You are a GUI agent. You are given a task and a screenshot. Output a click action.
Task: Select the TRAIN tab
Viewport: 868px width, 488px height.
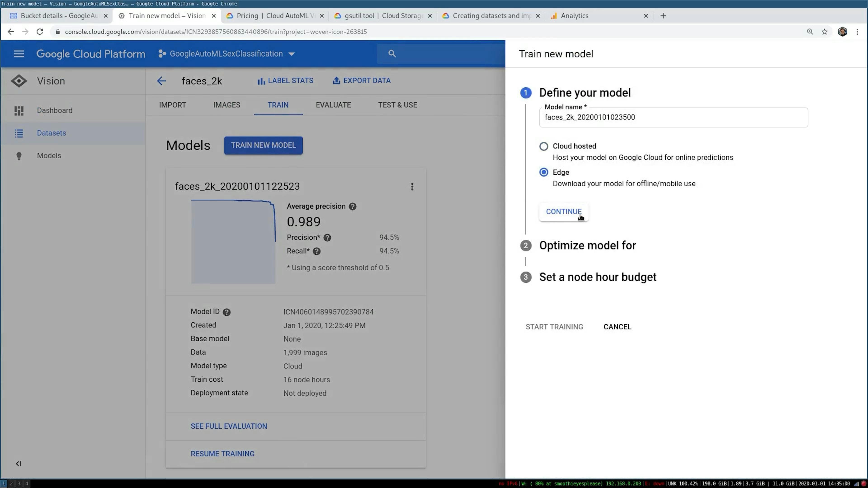tap(278, 105)
